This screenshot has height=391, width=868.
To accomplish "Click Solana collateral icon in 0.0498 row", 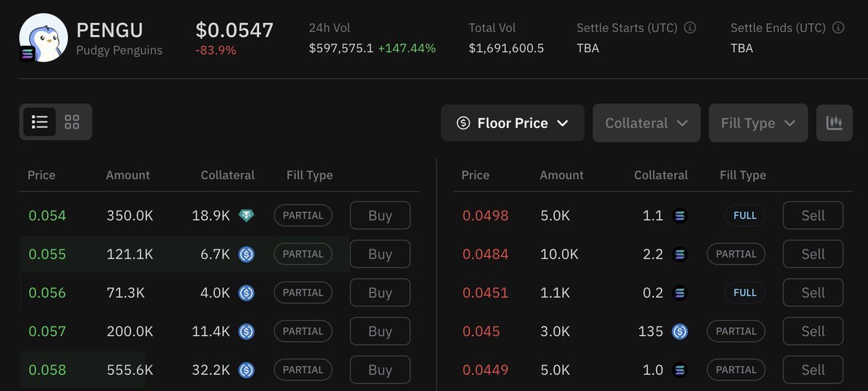I will [679, 216].
